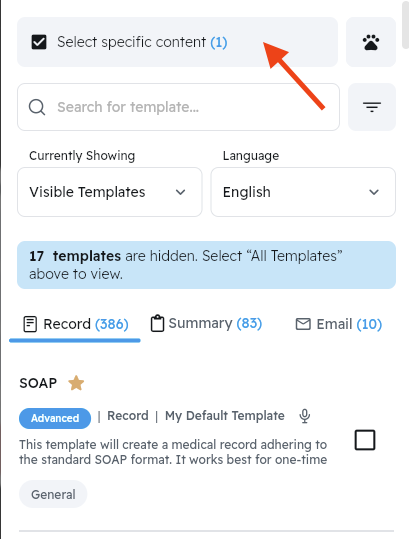Image resolution: width=409 pixels, height=539 pixels.
Task: Click the microphone icon on SOAP template
Action: [305, 416]
